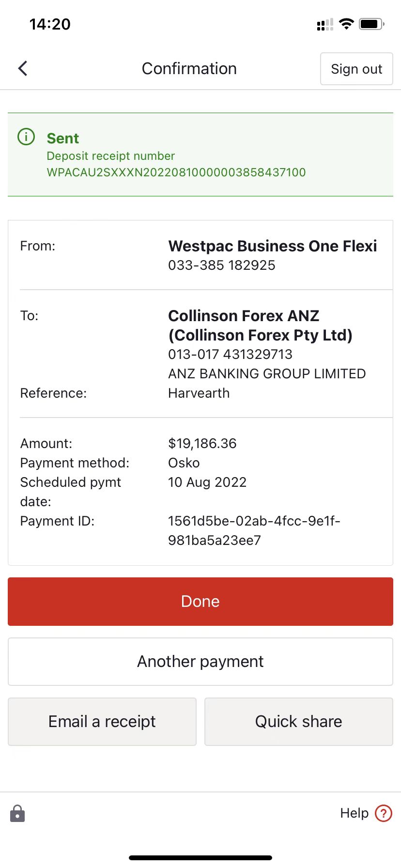This screenshot has width=401, height=868.
Task: Tap the Wi-Fi status icon
Action: tap(346, 24)
